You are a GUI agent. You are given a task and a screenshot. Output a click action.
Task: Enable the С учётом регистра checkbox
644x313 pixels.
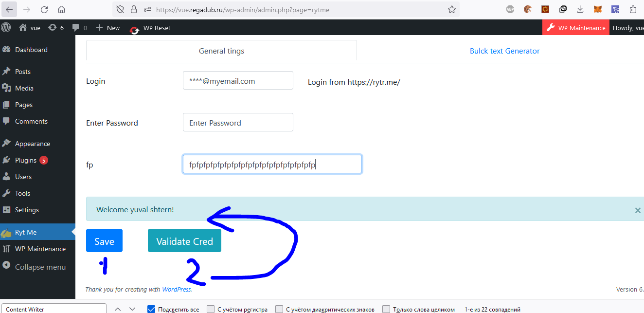211,309
